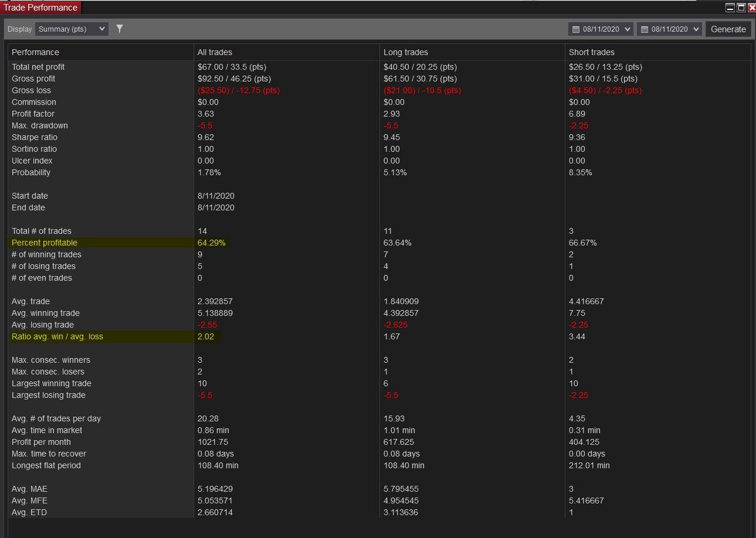
Task: Click the 212.01 min longest flat period value
Action: click(589, 465)
